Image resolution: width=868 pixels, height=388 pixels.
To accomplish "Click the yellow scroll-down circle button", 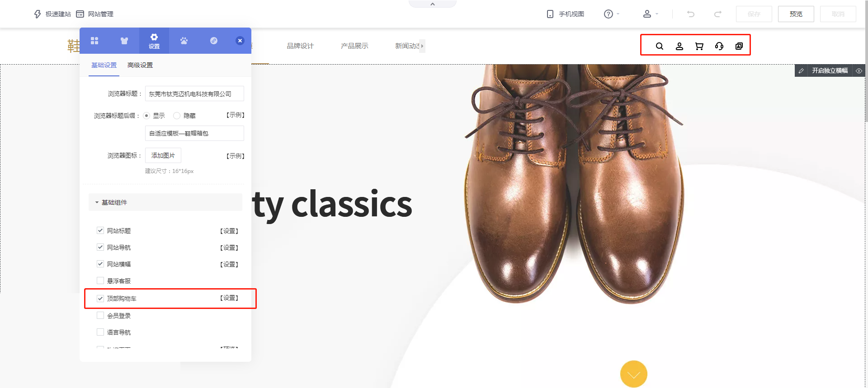I will pos(634,374).
